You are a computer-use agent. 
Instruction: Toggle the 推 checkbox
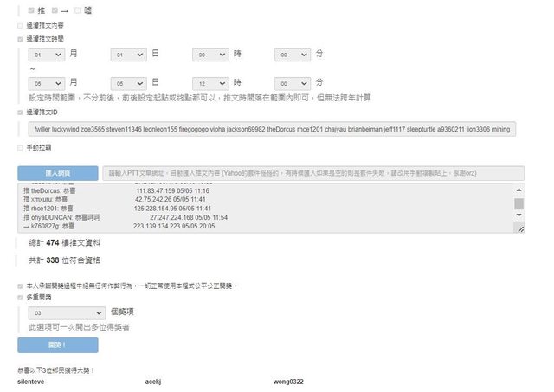[x=32, y=10]
